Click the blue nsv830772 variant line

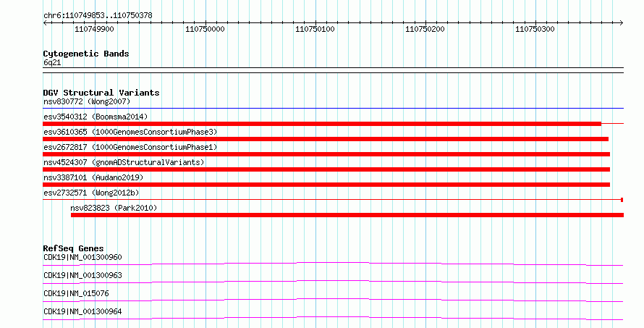(333, 109)
